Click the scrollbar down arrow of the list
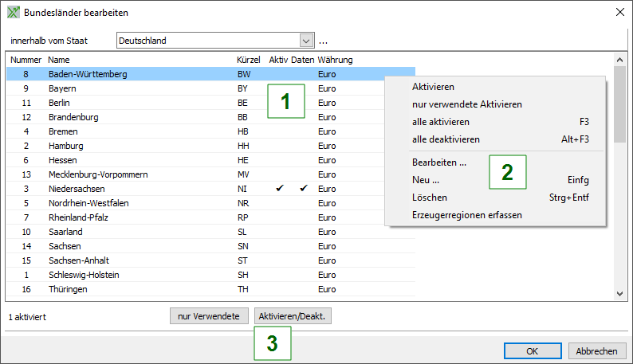 click(x=619, y=294)
